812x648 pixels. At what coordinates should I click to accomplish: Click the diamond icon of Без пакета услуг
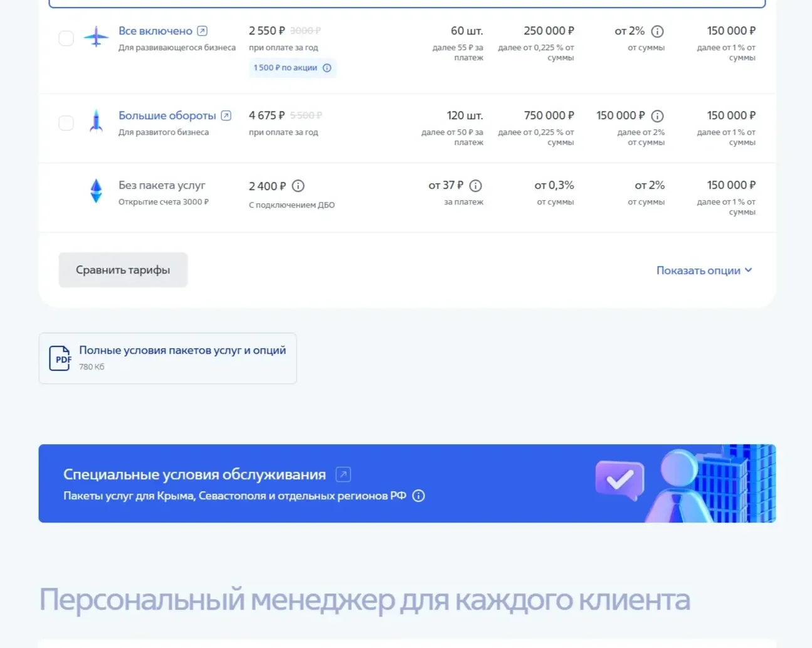(96, 191)
